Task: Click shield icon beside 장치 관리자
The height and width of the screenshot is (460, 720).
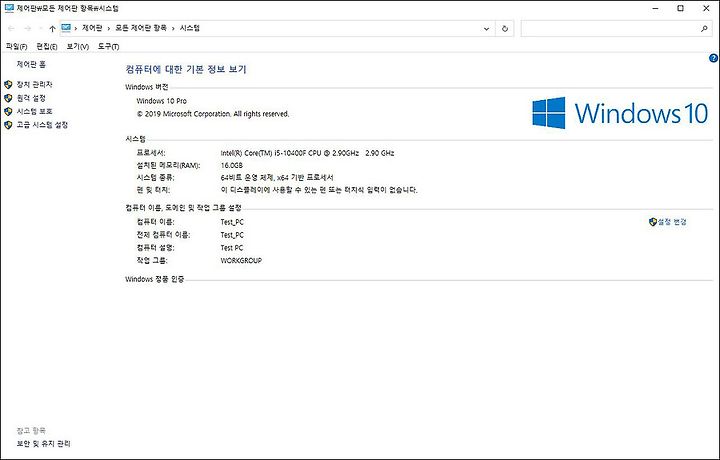Action: click(x=8, y=84)
